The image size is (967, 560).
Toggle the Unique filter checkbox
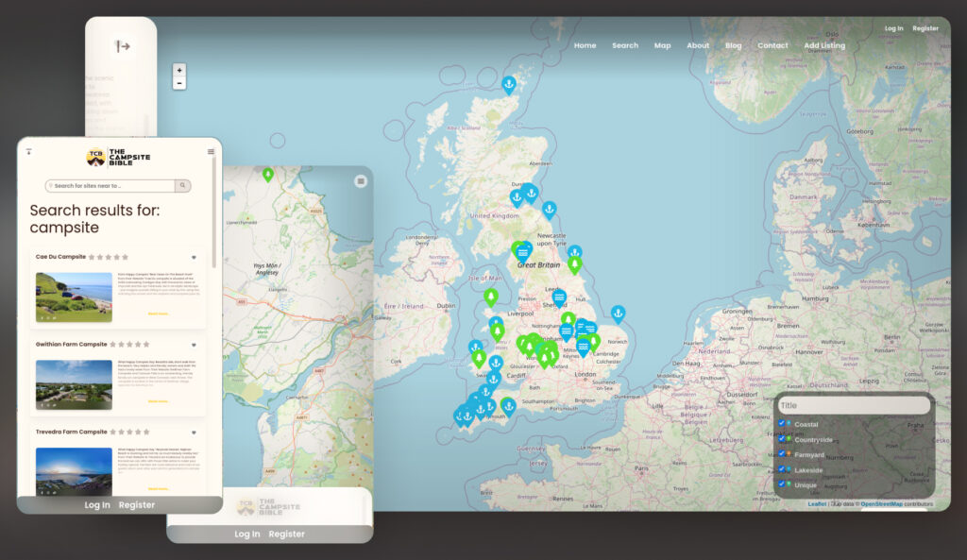781,484
